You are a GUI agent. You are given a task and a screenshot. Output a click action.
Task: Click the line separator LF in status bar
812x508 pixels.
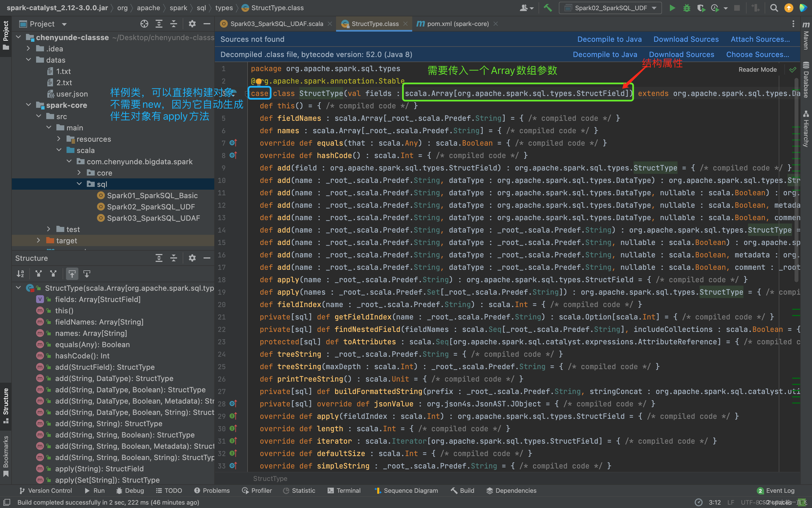[x=731, y=502]
